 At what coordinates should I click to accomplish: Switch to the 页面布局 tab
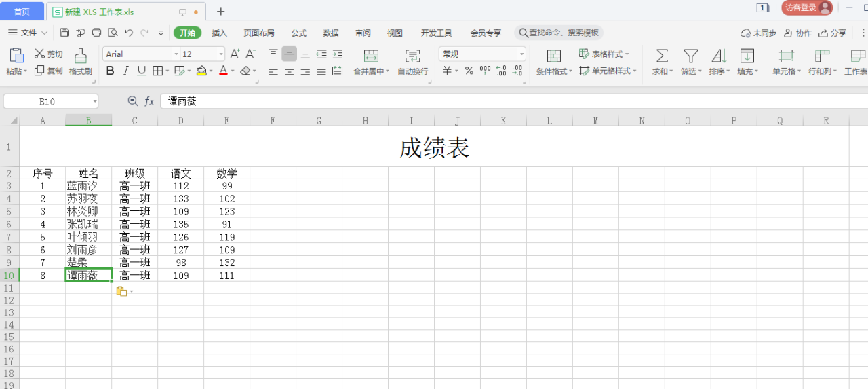pos(259,33)
